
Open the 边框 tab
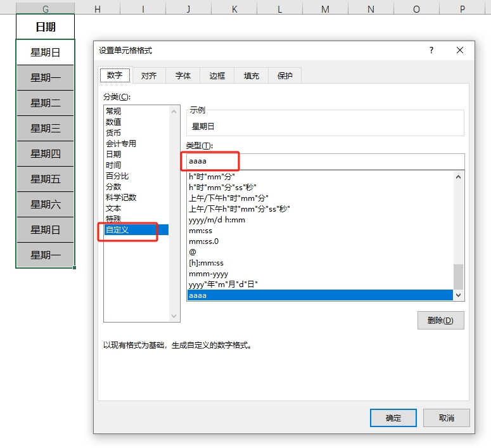point(217,75)
